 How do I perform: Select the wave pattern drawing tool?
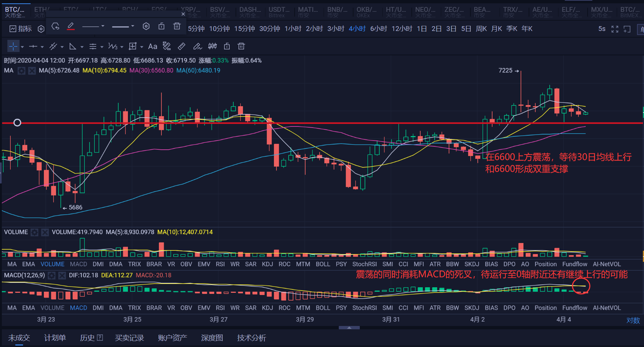[x=112, y=46]
